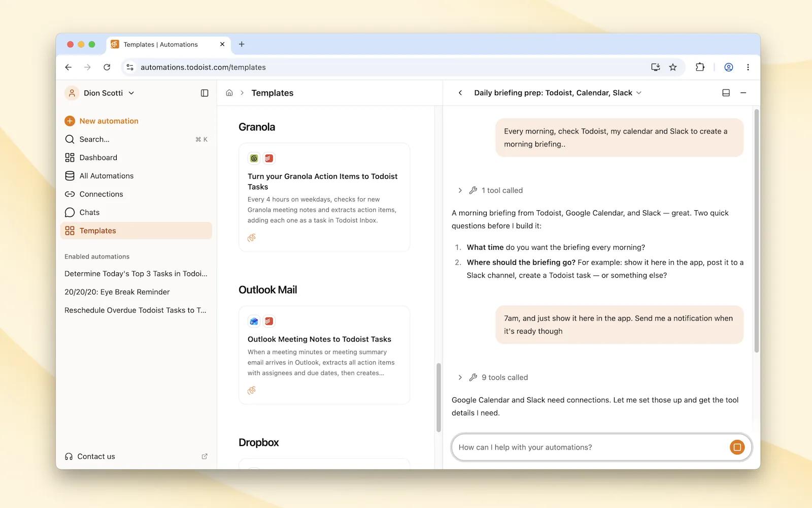Click the wrench icon beside 9 tools called

coord(473,377)
